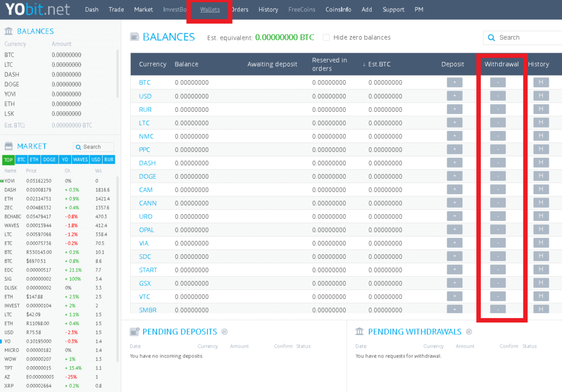Click the balances Search input field
The width and height of the screenshot is (562, 392).
pos(523,38)
